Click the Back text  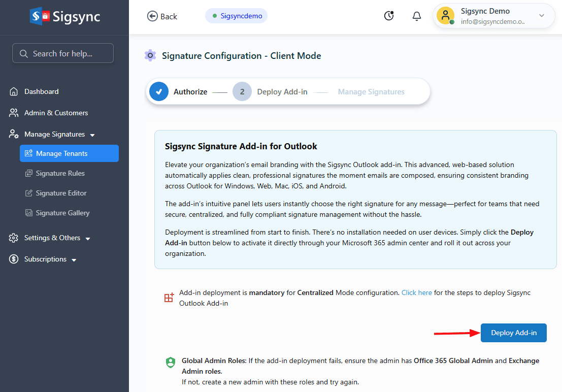pyautogui.click(x=169, y=16)
